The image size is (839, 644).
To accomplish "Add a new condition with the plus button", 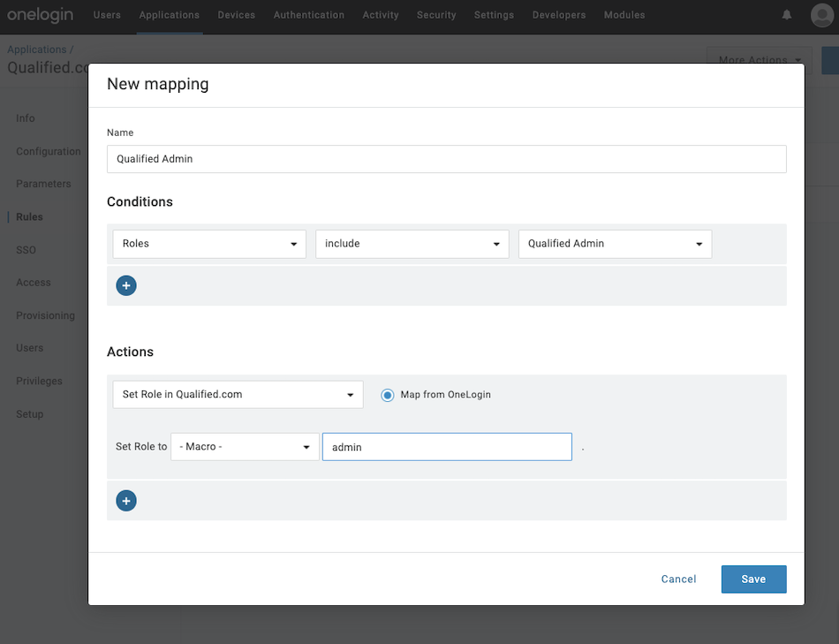I will point(126,285).
